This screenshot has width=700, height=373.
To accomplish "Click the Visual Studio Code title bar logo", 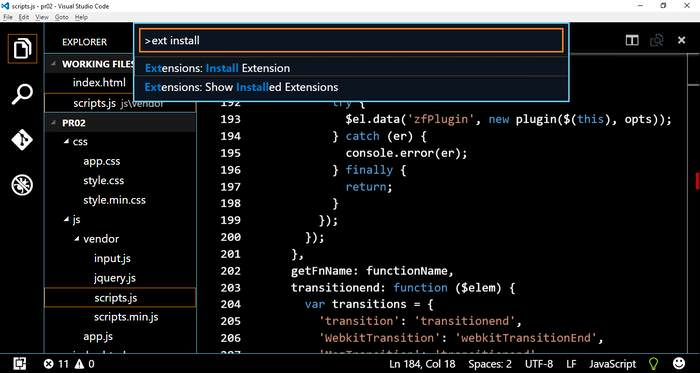I will tap(5, 6).
